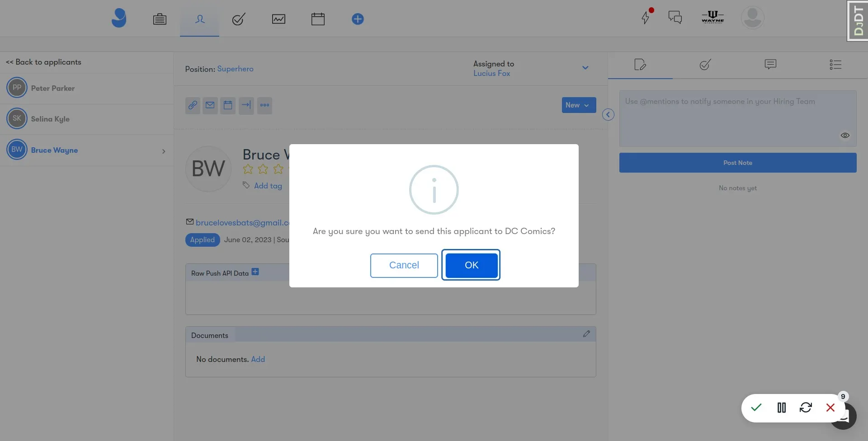Open the brucelovesbats email link
868x441 pixels.
point(242,223)
